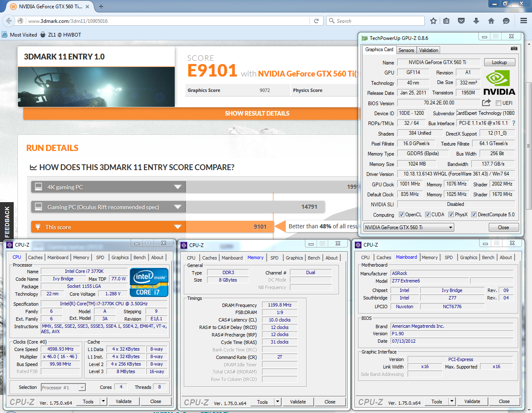Switch to Validation tab in GPU-Z
Image resolution: width=532 pixels, height=413 pixels.
tap(428, 50)
